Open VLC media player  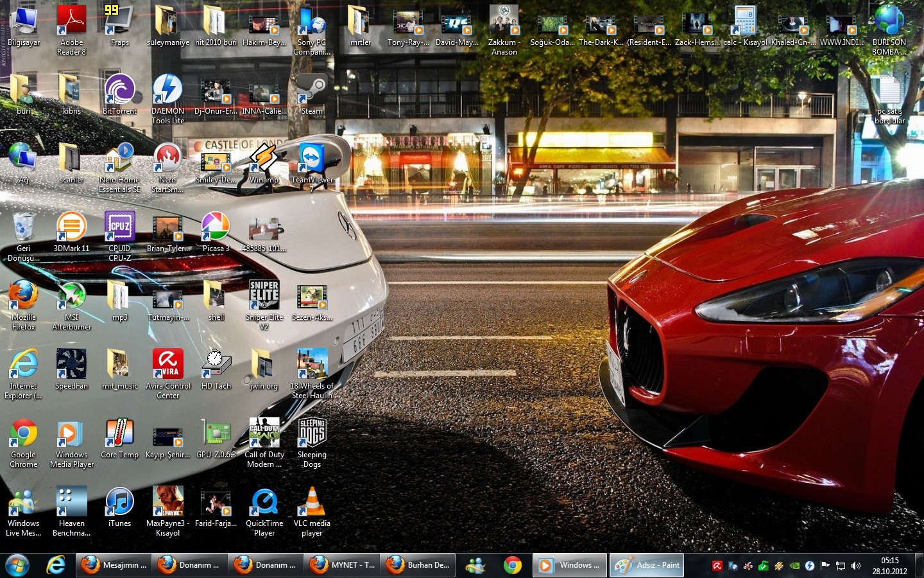coord(312,511)
